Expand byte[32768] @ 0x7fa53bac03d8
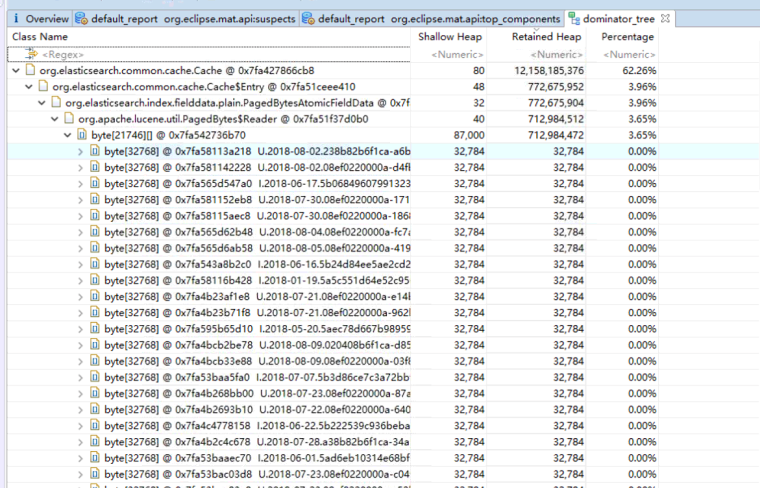Screen dimensions: 760x488 80,474
